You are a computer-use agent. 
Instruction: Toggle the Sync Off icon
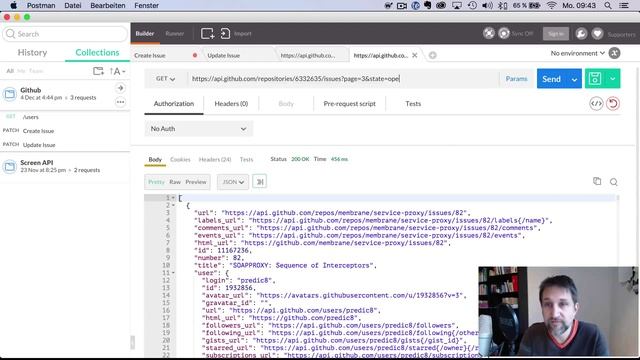504,33
